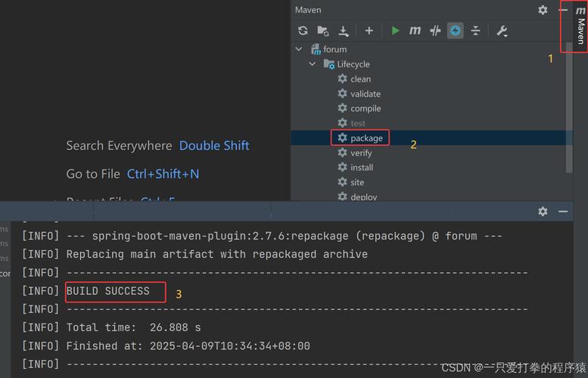Viewport: 588px width, 378px height.
Task: Add a Maven project with plus icon
Action: point(369,31)
